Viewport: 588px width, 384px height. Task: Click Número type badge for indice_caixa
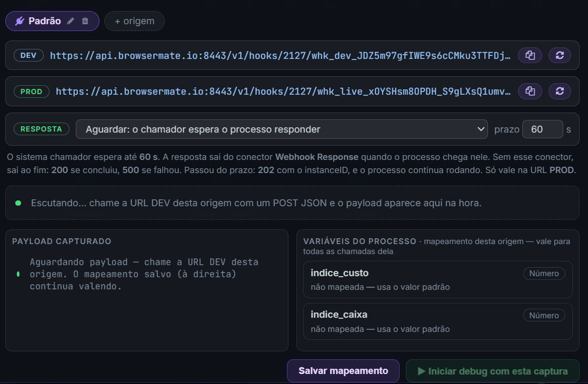tap(544, 316)
